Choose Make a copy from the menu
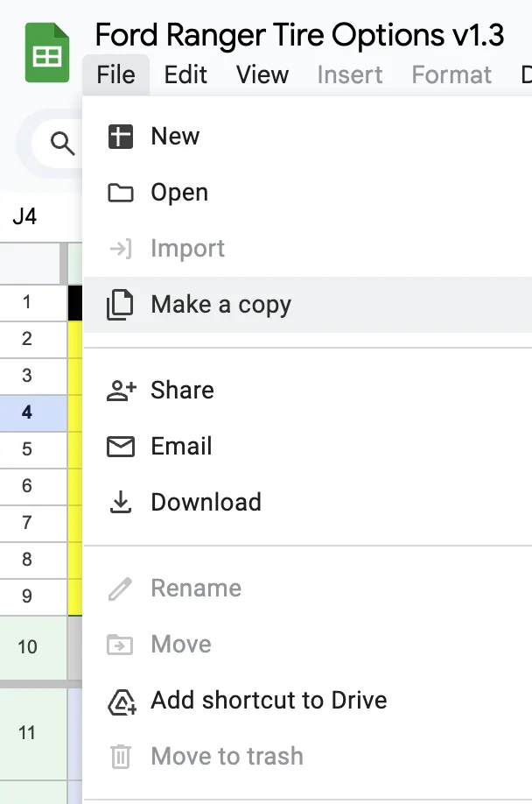 point(308,305)
